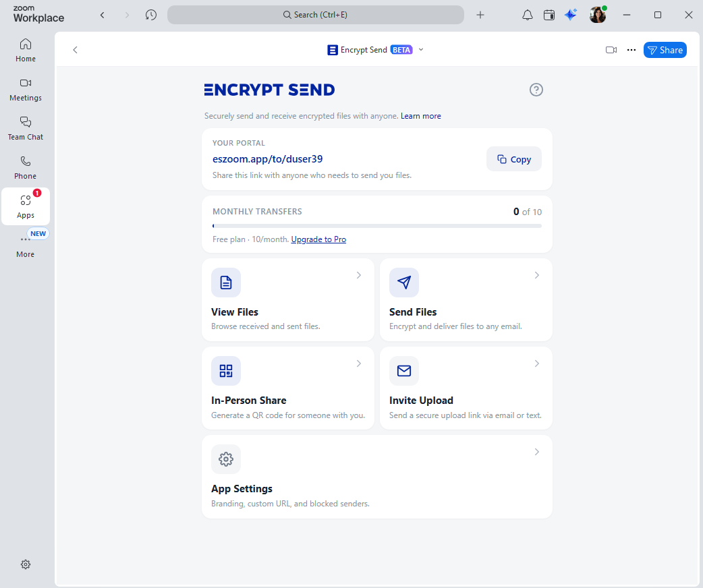Click the blue Share button
703x588 pixels.
(x=665, y=50)
